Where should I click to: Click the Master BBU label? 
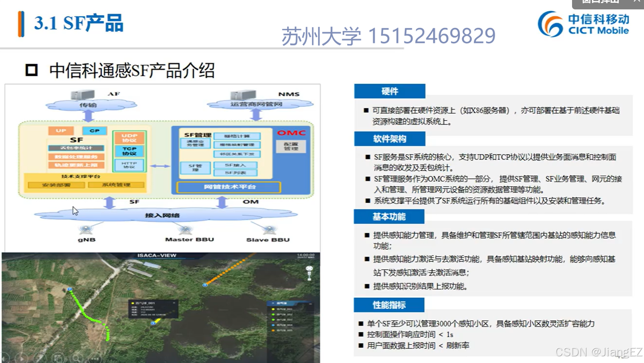[190, 239]
